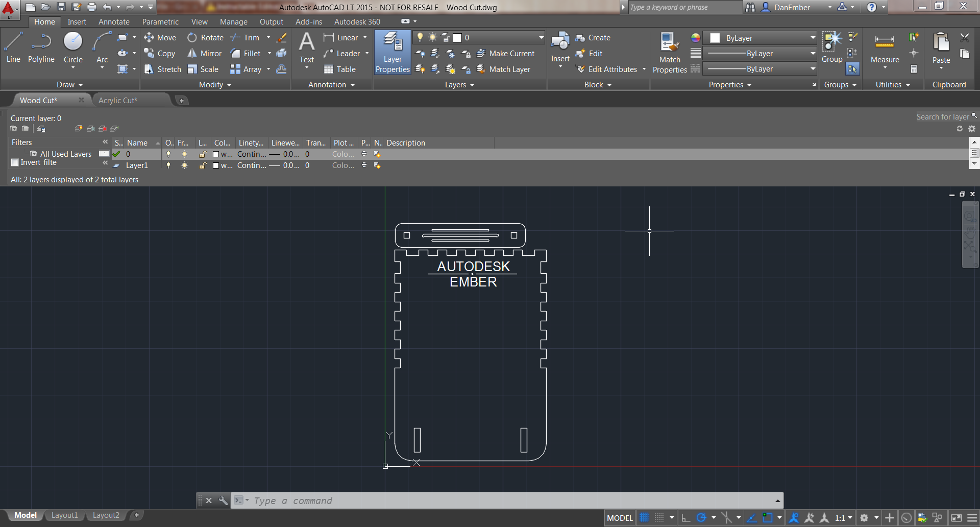Choose the Scale tool
980x527 pixels.
[x=203, y=69]
